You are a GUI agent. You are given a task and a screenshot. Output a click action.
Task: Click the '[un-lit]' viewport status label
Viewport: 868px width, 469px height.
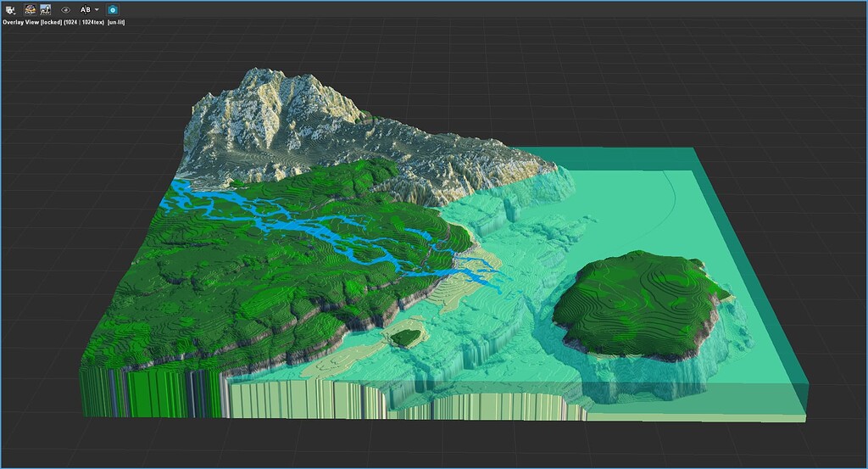click(x=115, y=22)
